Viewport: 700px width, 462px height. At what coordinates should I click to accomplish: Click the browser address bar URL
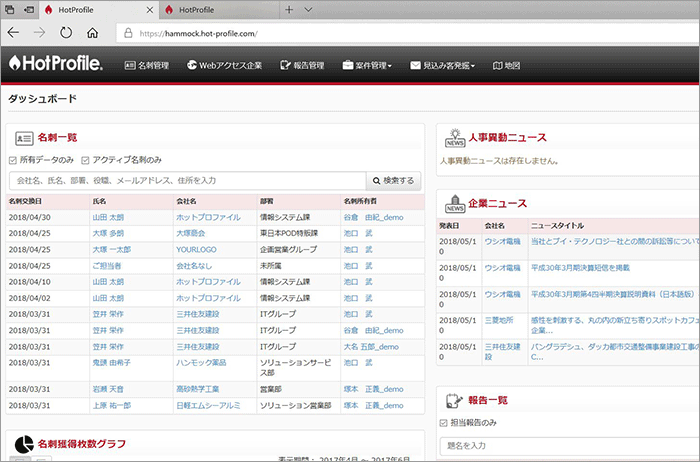click(198, 33)
